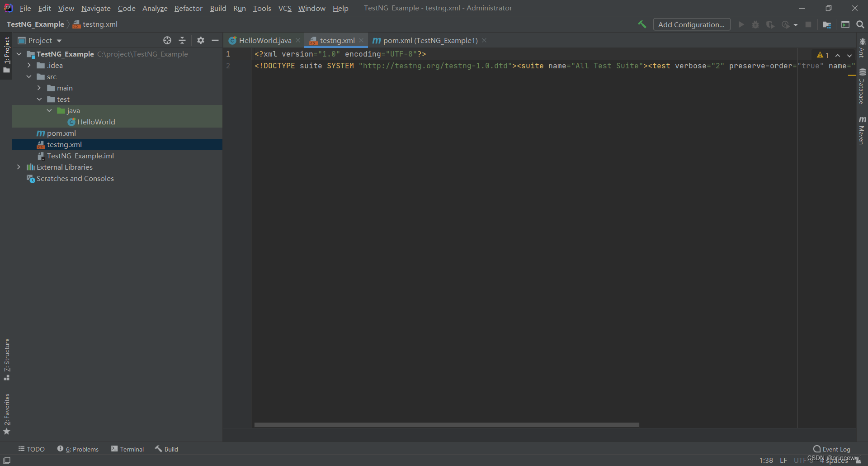Open run with profiler dropdown arrow
The width and height of the screenshot is (868, 466).
pyautogui.click(x=796, y=25)
